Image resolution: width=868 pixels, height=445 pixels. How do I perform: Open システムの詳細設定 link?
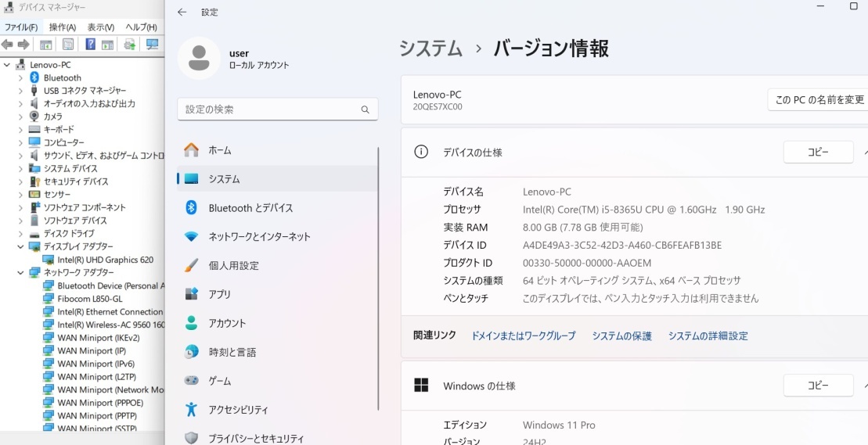click(x=708, y=336)
